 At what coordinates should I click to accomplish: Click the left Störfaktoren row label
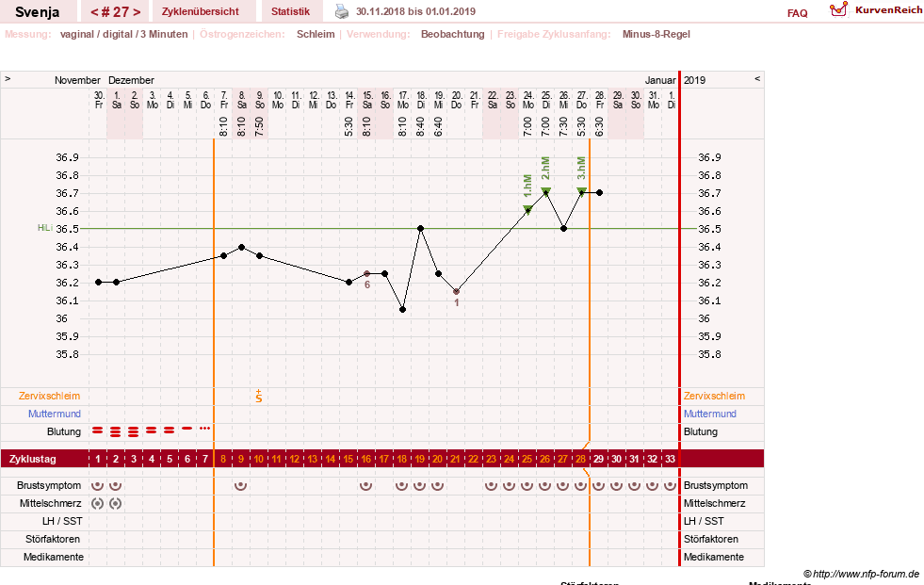click(x=53, y=539)
